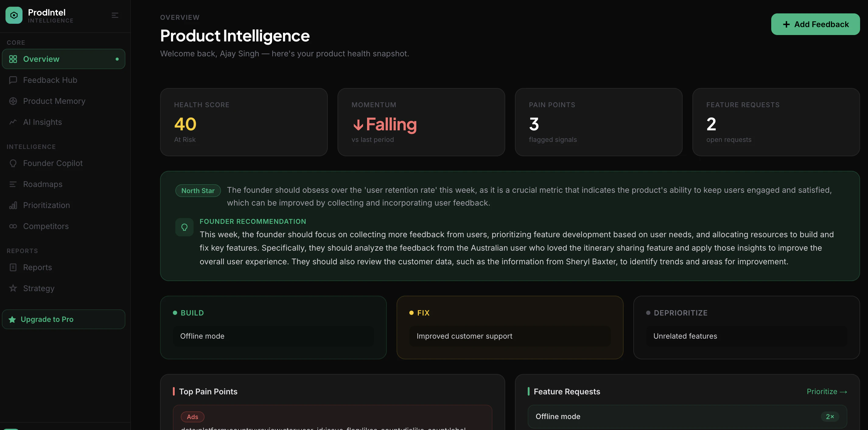Image resolution: width=868 pixels, height=430 pixels.
Task: Click the star icon in Upgrade to Pro
Action: tap(12, 319)
